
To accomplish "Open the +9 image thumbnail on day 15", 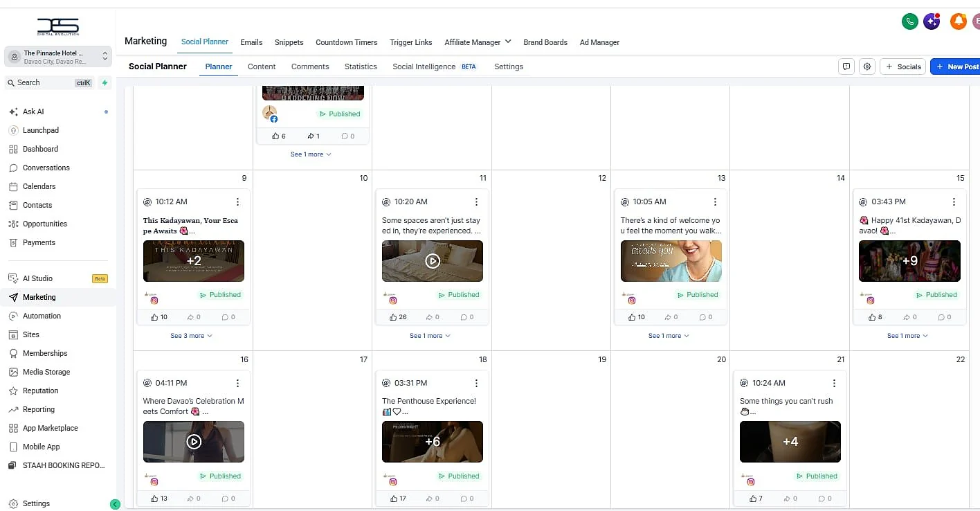I will (909, 261).
